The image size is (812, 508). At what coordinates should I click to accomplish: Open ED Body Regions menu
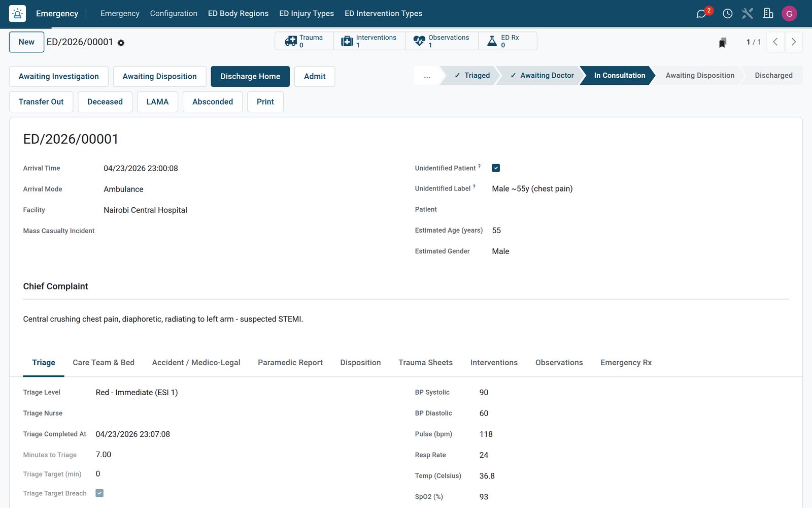[238, 14]
